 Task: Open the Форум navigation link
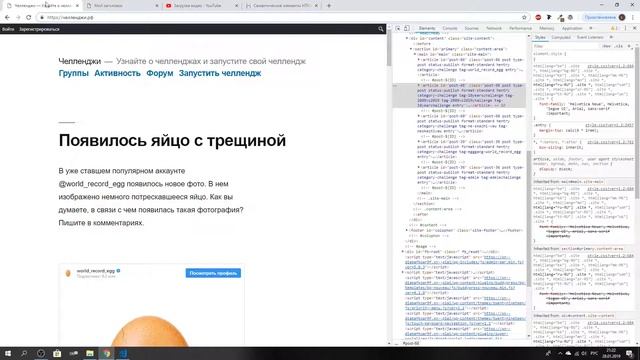(x=160, y=73)
